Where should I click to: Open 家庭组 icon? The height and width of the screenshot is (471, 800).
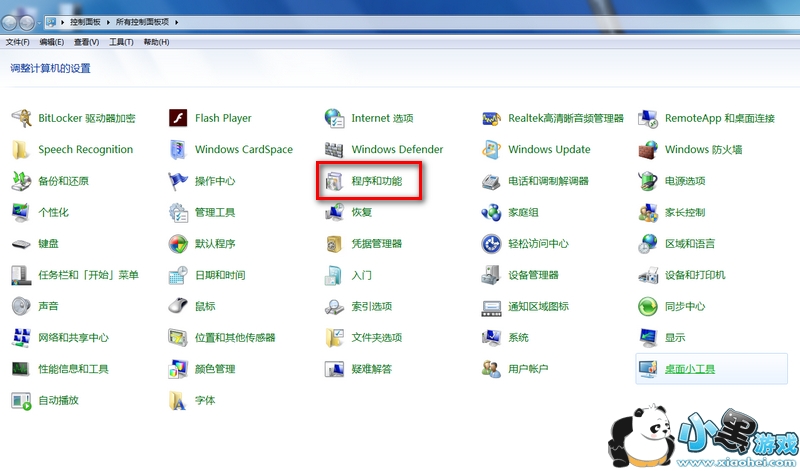click(x=491, y=212)
